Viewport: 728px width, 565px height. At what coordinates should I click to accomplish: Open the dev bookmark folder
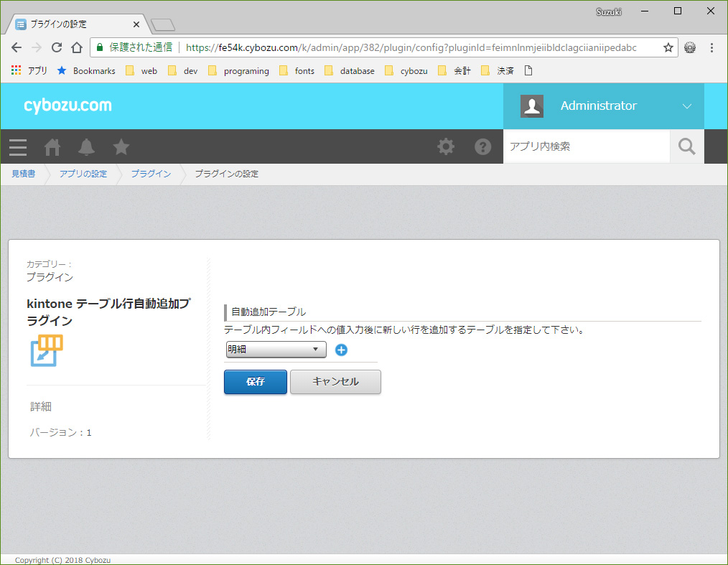pos(183,70)
